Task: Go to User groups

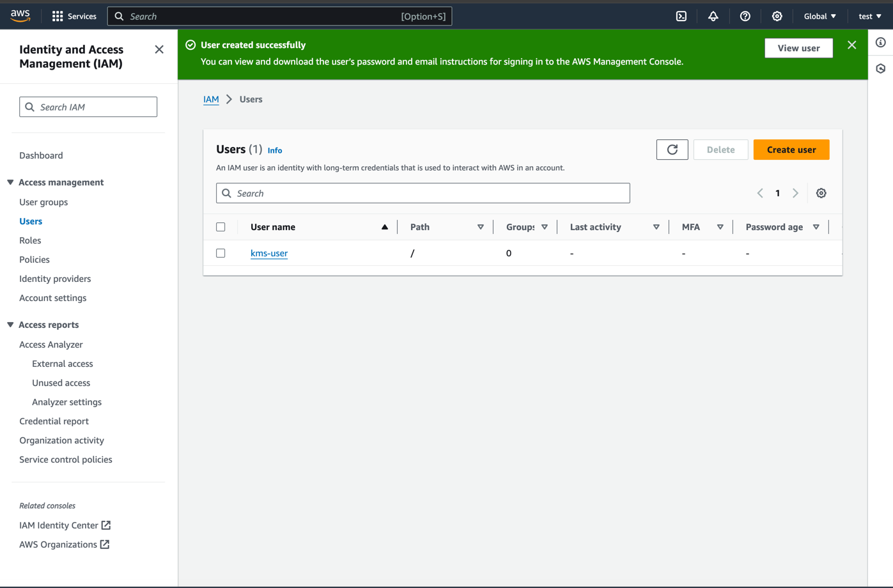Action: [43, 202]
